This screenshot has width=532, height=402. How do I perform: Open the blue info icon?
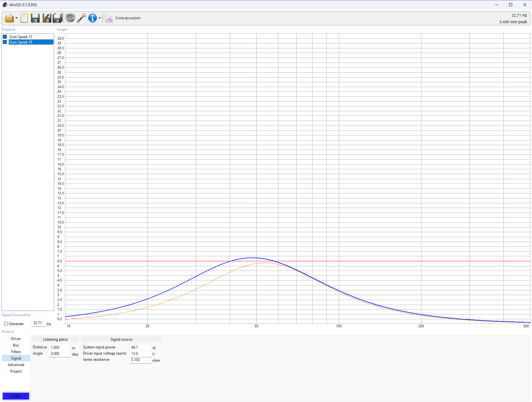[x=93, y=18]
